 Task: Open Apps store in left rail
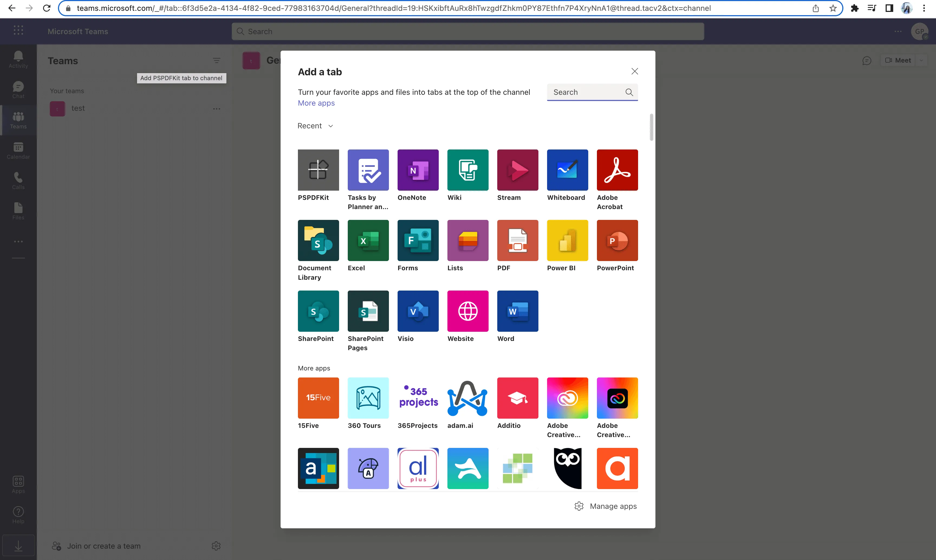(x=18, y=485)
